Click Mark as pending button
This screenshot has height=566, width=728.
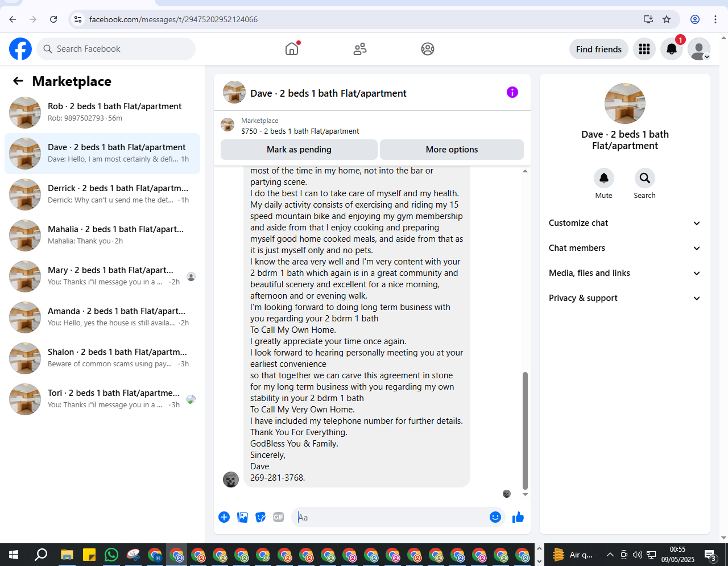pyautogui.click(x=299, y=150)
